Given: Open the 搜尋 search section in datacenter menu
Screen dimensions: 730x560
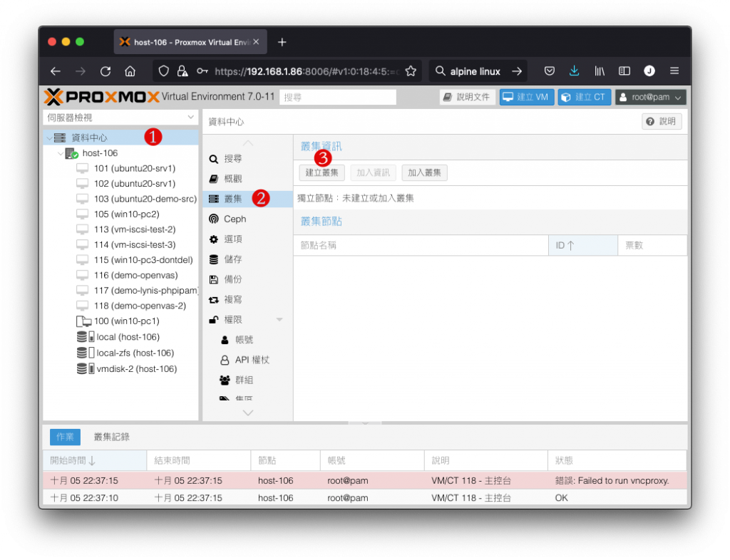Looking at the screenshot, I should pyautogui.click(x=247, y=159).
